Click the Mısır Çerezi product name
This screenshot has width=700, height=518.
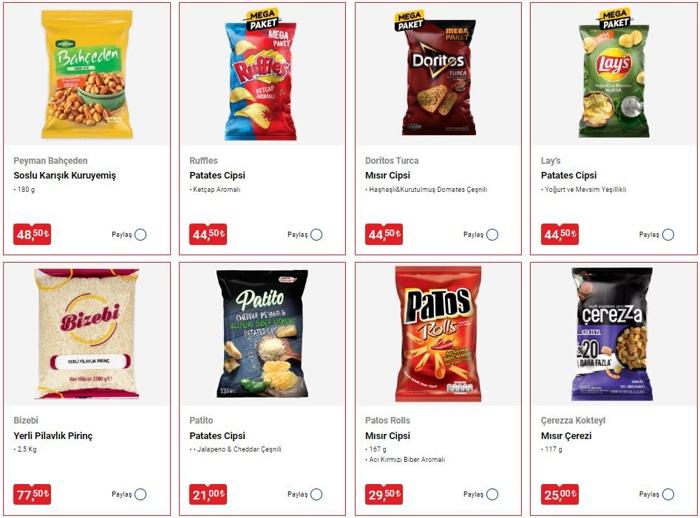pyautogui.click(x=566, y=436)
